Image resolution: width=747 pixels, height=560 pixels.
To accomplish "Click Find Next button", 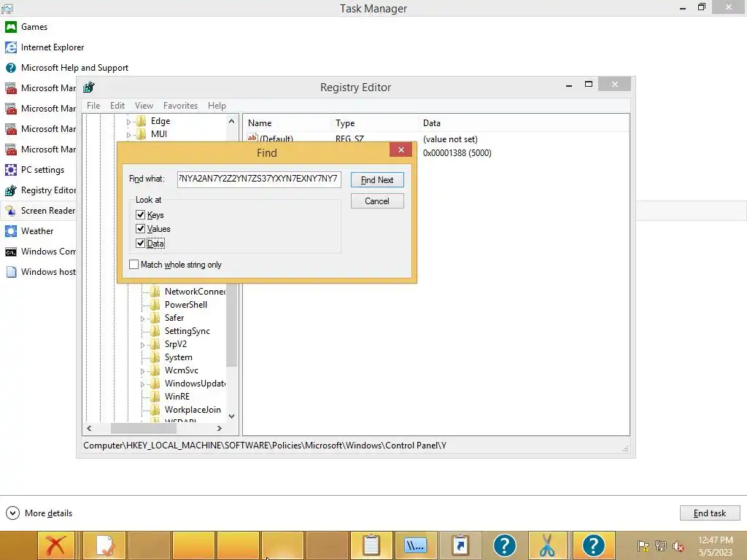I will point(377,180).
